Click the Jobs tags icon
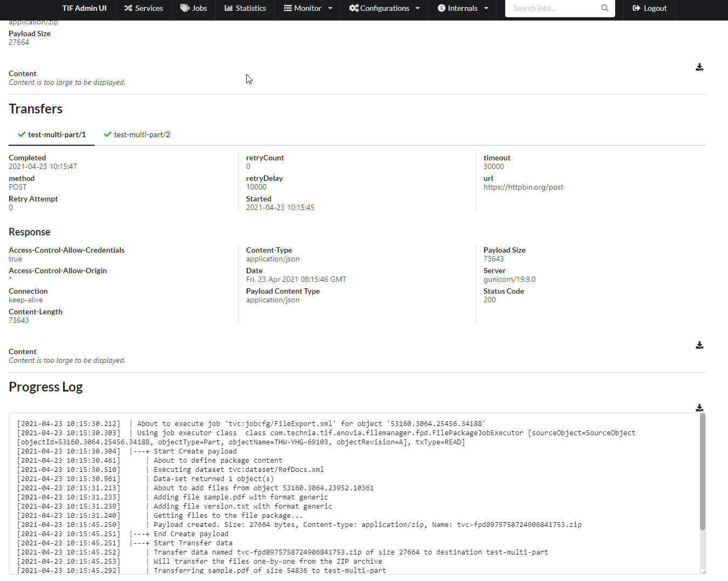The width and height of the screenshot is (728, 581). click(x=185, y=8)
